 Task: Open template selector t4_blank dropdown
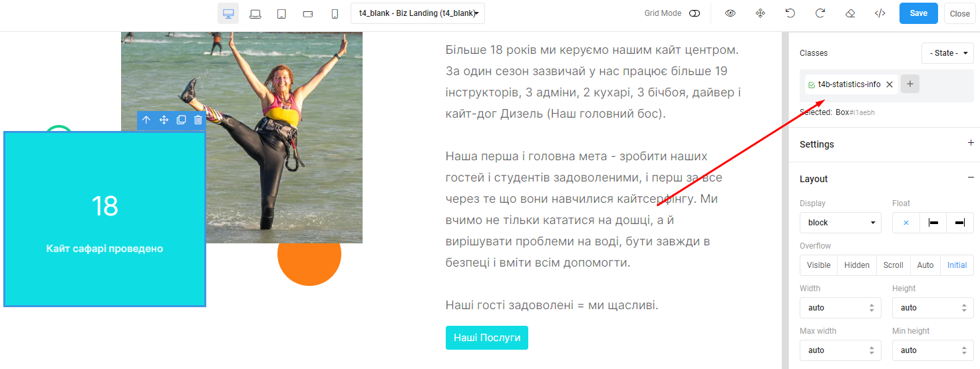pos(418,13)
